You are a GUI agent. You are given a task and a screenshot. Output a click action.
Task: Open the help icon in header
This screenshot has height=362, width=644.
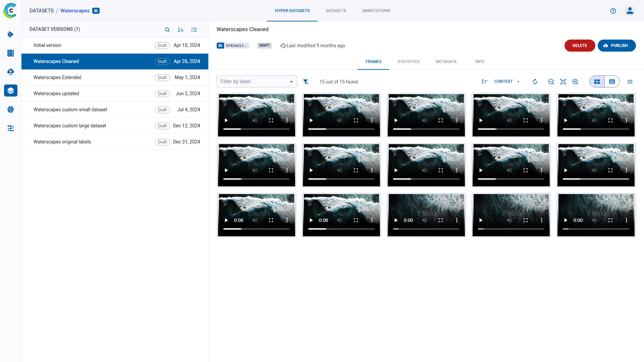tap(613, 11)
